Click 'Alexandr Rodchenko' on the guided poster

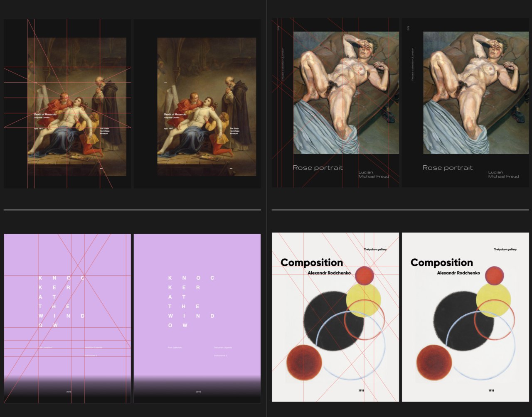pos(329,273)
